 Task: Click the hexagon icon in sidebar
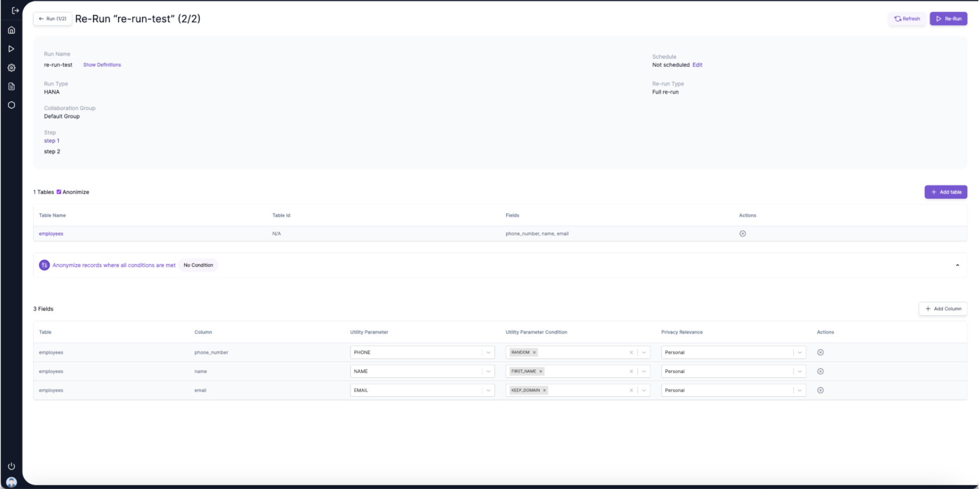11,105
